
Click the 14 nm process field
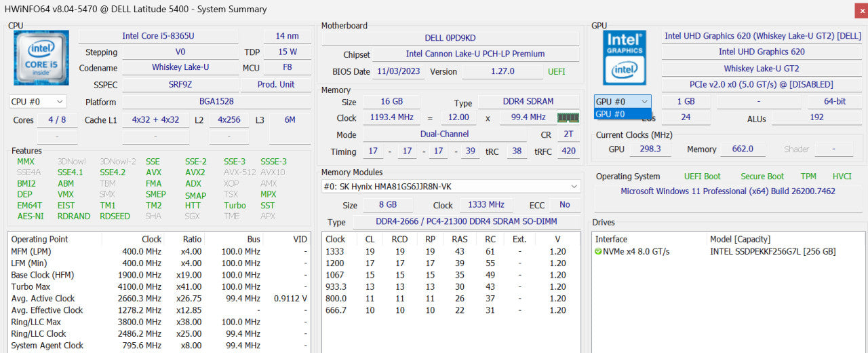287,36
